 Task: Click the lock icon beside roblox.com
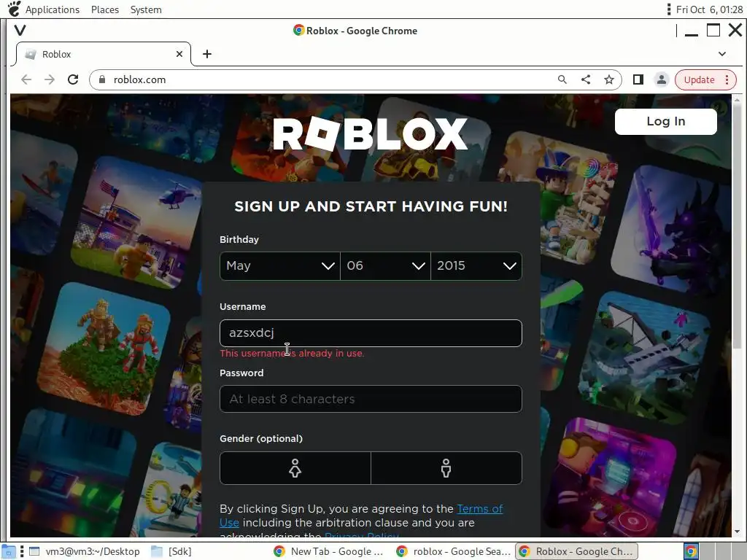click(x=101, y=79)
